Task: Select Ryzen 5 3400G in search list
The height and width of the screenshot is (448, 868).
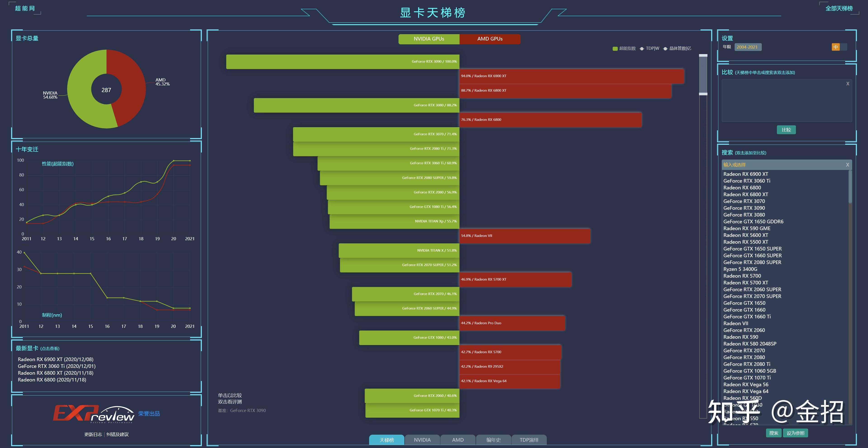Action: [x=740, y=269]
